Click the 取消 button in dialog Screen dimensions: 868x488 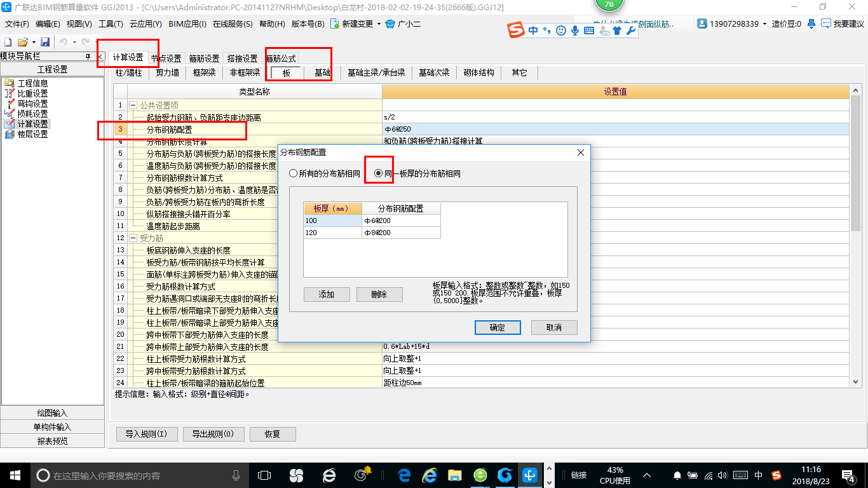click(x=554, y=327)
